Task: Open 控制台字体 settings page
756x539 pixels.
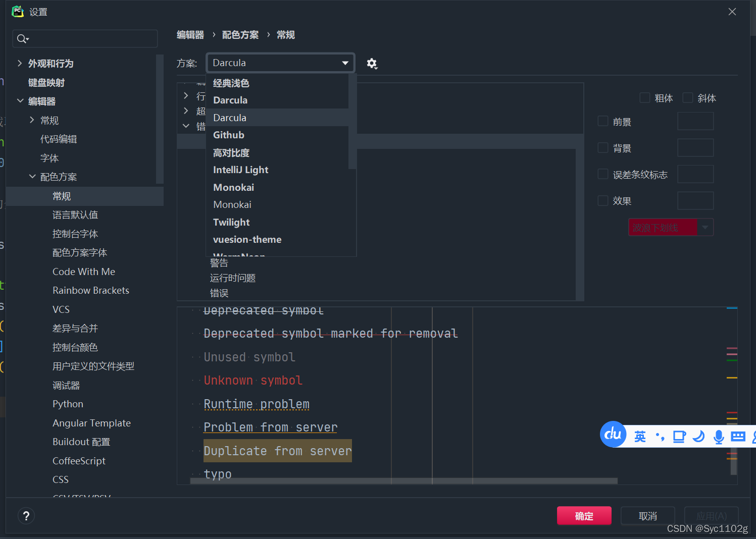Action: pos(75,234)
